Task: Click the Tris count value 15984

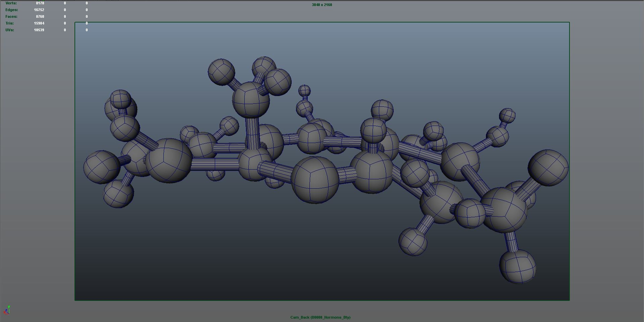Action: point(39,23)
